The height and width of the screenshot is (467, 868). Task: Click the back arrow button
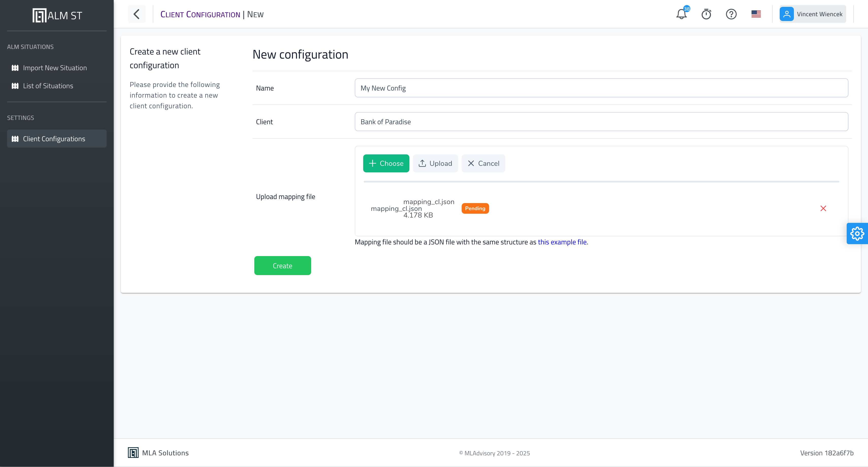click(x=137, y=14)
